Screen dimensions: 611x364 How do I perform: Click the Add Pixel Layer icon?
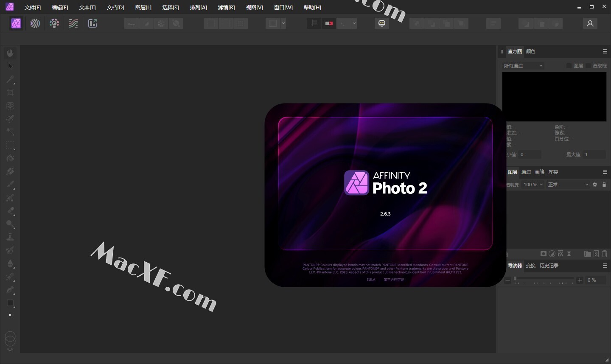click(x=596, y=254)
